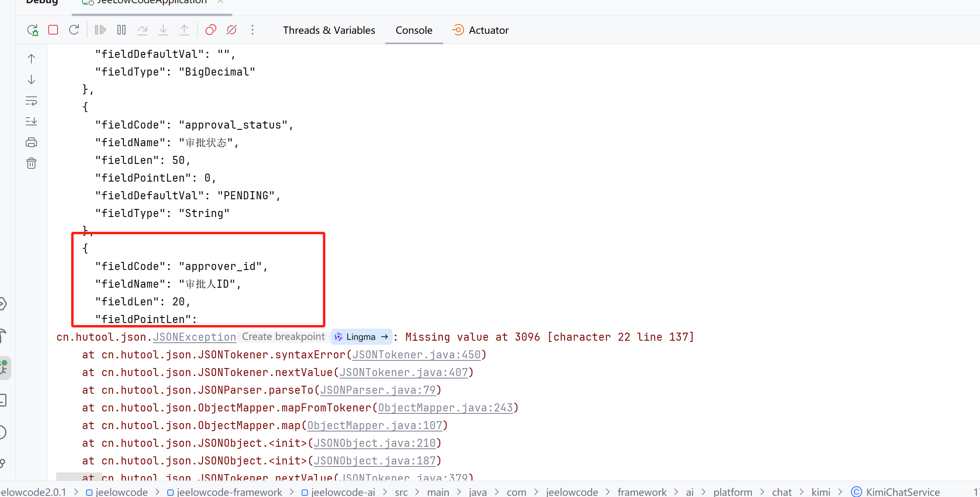Screen dimensions: 980x497
Task: Click "BigDecimal" fieldType line
Action: click(x=175, y=72)
